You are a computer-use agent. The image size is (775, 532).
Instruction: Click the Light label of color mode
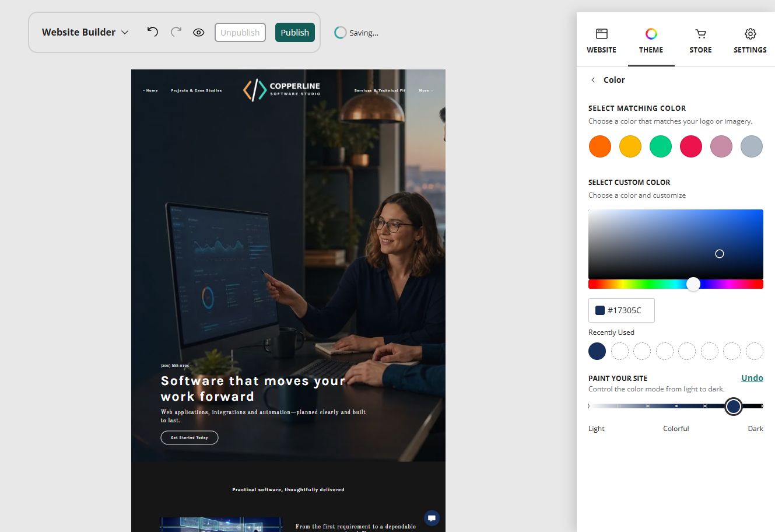click(x=597, y=429)
